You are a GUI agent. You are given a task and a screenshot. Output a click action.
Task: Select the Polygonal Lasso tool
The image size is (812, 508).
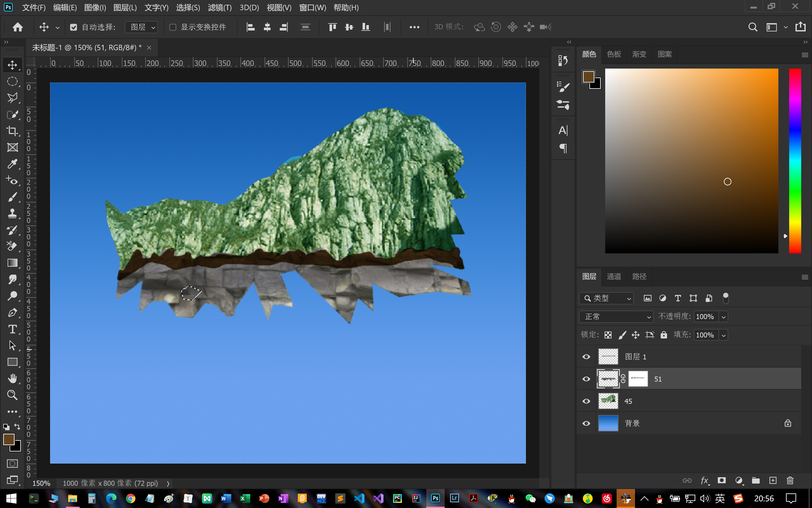[x=12, y=98]
